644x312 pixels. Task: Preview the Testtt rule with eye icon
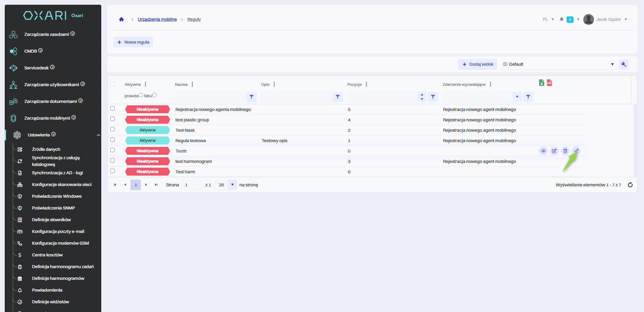[543, 151]
